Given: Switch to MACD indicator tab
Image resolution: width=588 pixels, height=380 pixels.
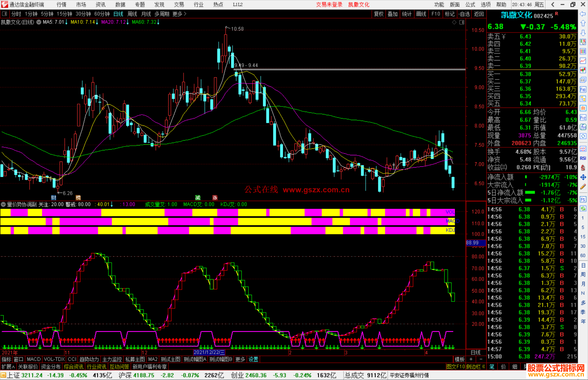Looking at the screenshot, I should click(x=34, y=359).
